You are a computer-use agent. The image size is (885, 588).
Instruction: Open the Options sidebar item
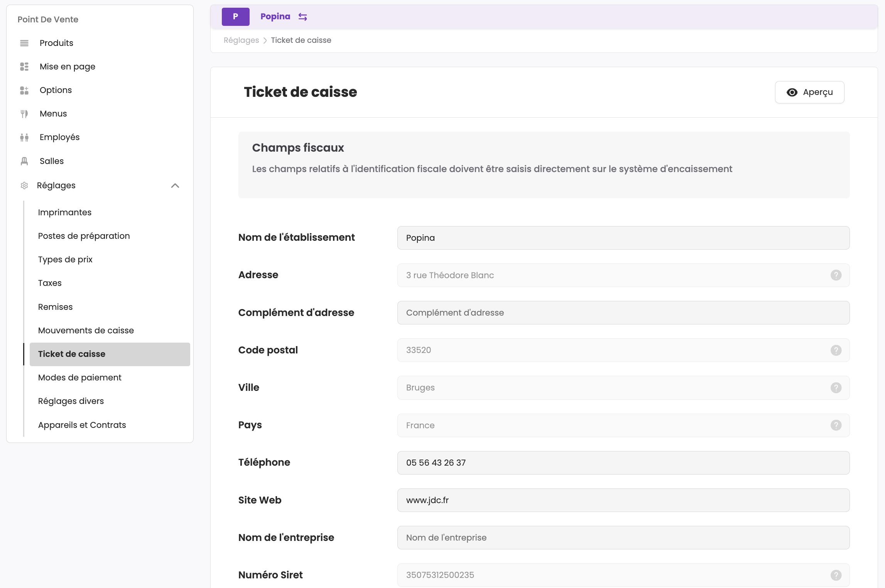(x=56, y=90)
